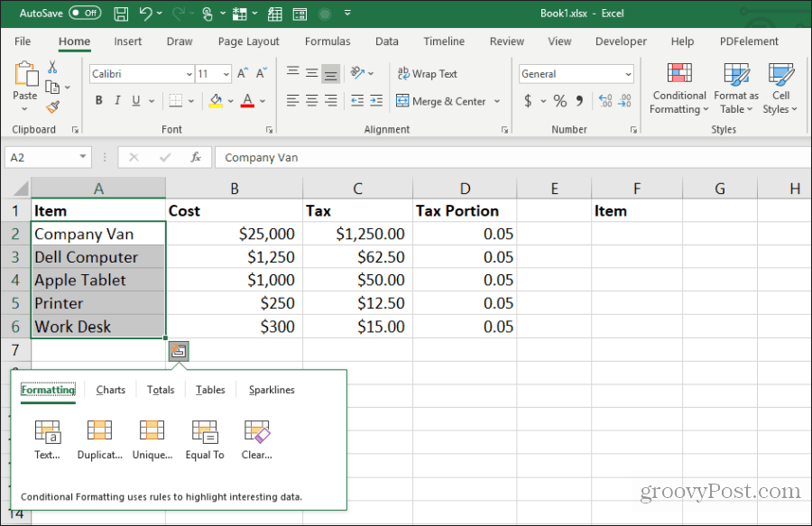Open the Conditional Formatting menu
Screen dimensions: 812x526
click(x=678, y=88)
